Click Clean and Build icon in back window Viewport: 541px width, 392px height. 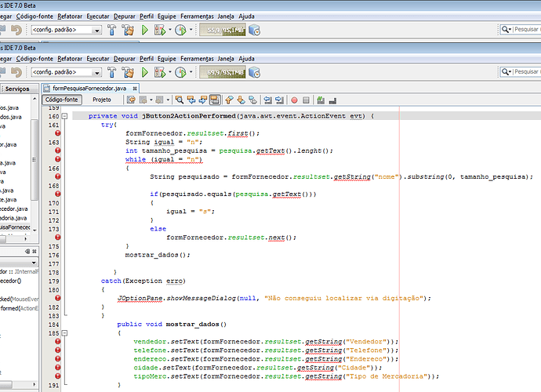(128, 30)
